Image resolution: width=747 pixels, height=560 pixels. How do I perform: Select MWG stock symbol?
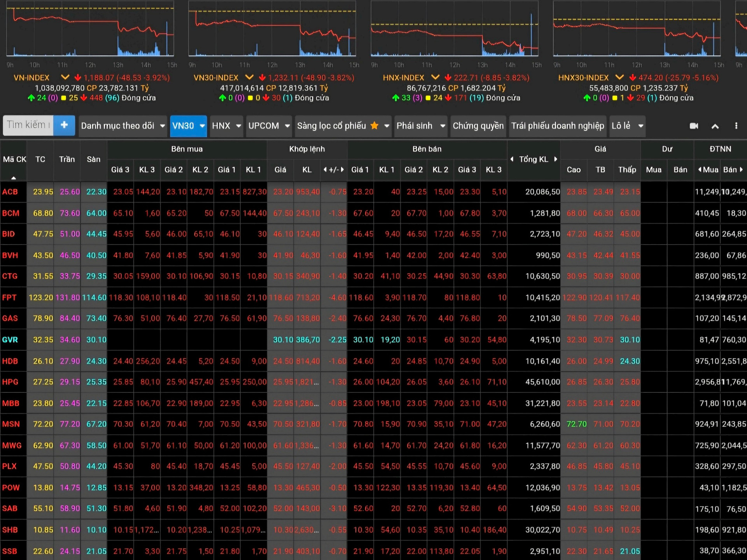pyautogui.click(x=12, y=446)
